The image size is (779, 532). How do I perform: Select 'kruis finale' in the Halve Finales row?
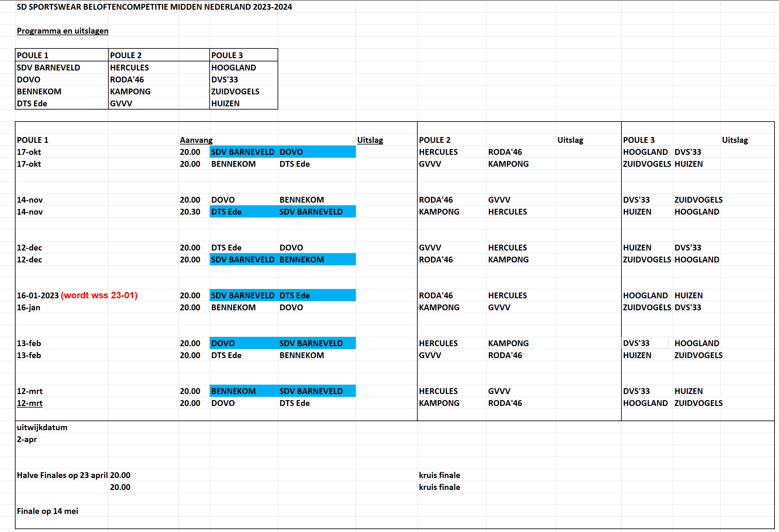[x=439, y=475]
